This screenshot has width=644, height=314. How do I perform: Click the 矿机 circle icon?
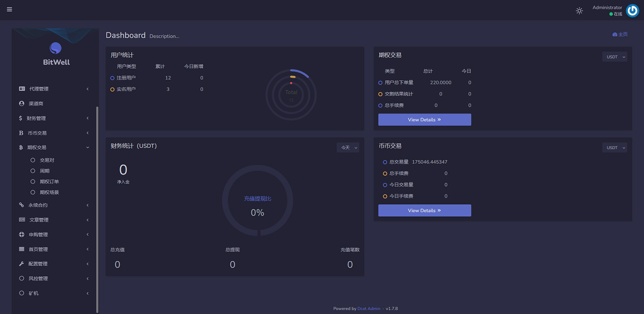click(x=22, y=293)
